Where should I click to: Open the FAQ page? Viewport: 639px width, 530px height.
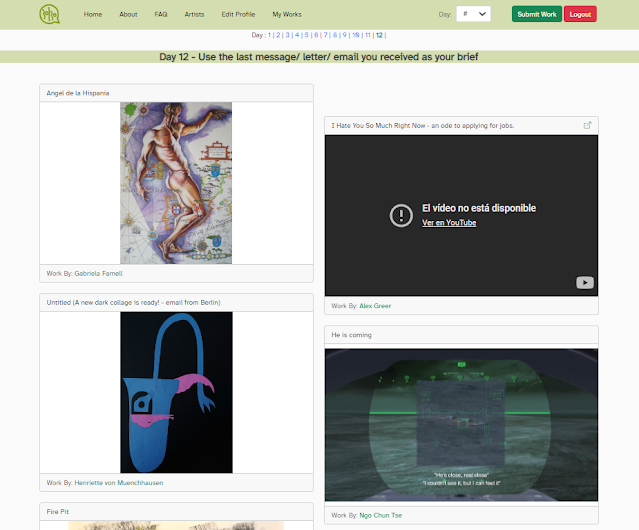click(x=161, y=14)
